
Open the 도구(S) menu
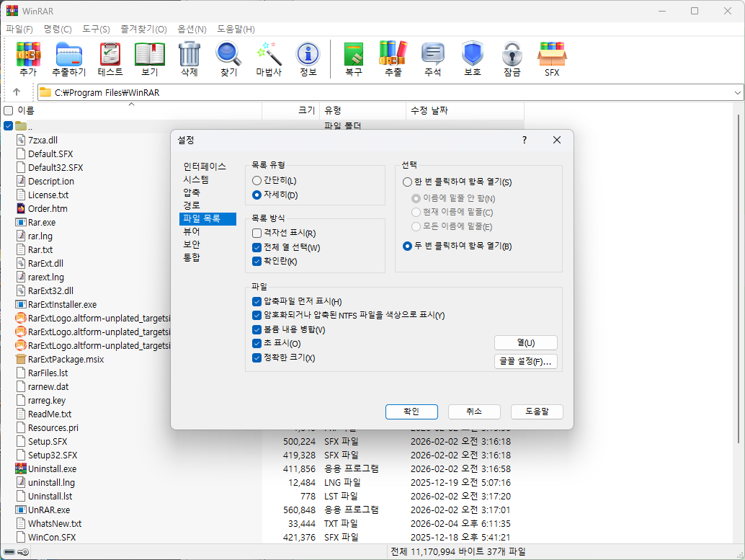coord(96,29)
